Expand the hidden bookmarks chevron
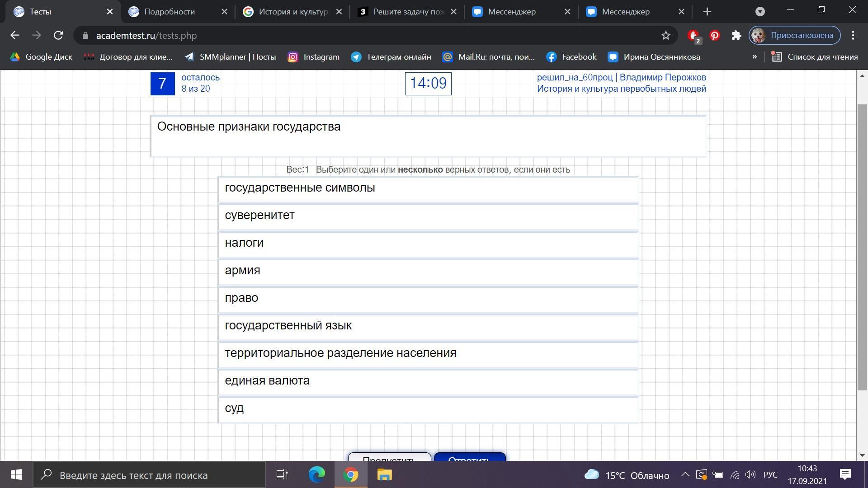Image resolution: width=868 pixels, height=488 pixels. click(754, 57)
